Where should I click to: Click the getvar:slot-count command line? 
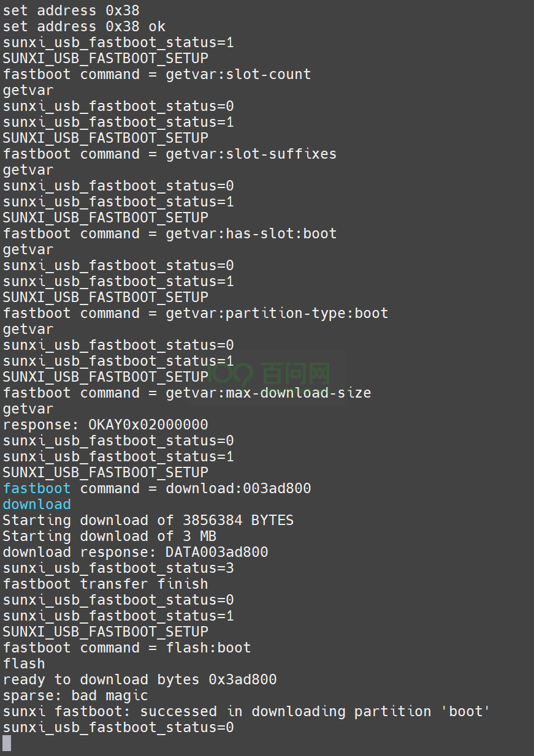[x=157, y=74]
